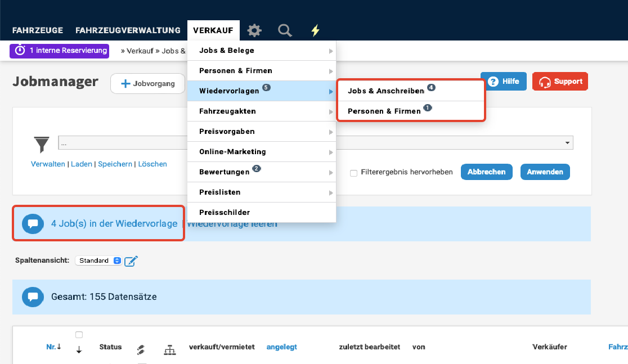Screen dimensions: 628x364
Task: Click the Anwenden button
Action: [545, 172]
